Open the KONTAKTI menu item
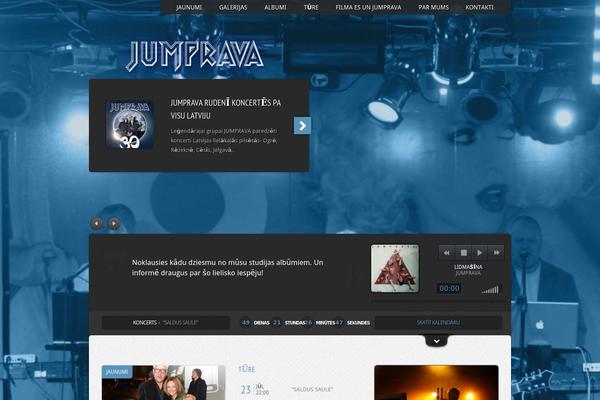Viewport: 600px width, 400px height. 479,7
